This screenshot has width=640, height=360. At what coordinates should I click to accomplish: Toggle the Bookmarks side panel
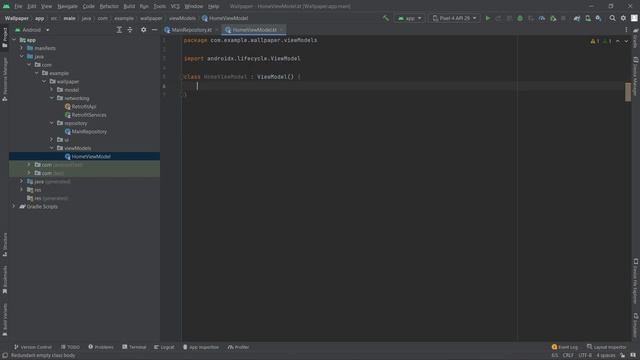(4, 280)
